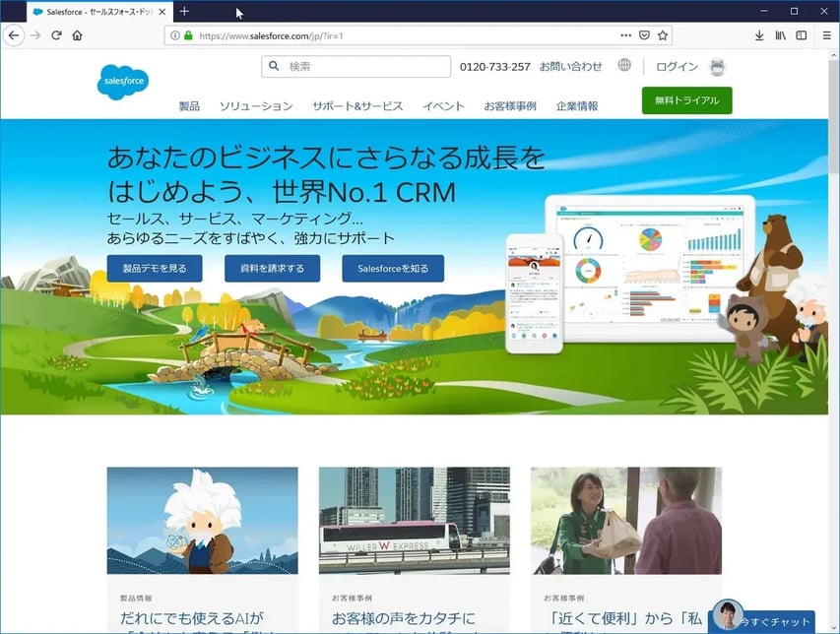The height and width of the screenshot is (634, 840).
Task: Close the Salesforce tab
Action: [x=162, y=11]
